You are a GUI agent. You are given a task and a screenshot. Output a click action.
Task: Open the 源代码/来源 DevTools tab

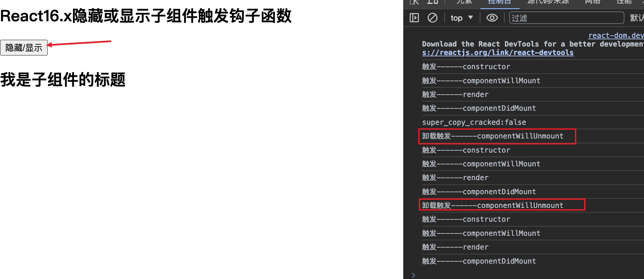pyautogui.click(x=548, y=2)
